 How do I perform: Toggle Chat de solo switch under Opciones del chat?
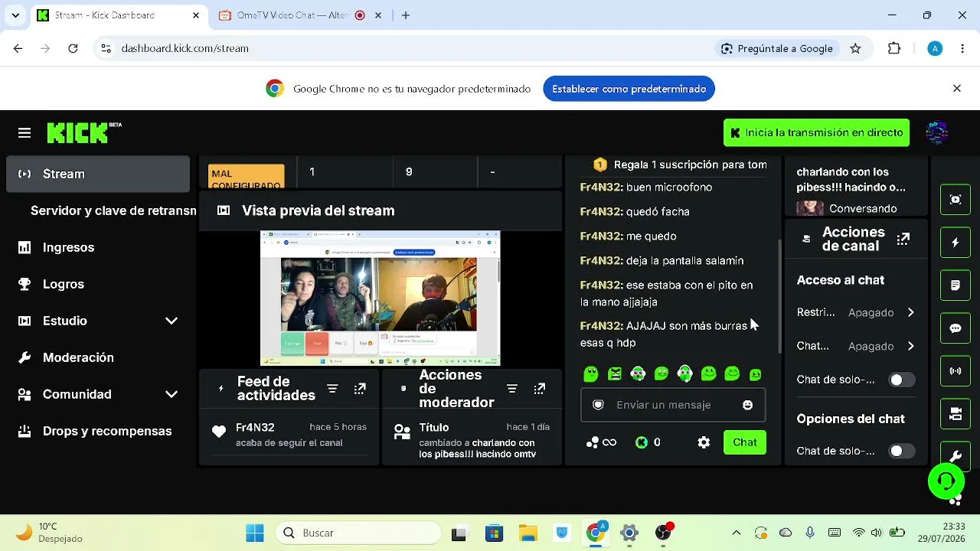coord(901,451)
